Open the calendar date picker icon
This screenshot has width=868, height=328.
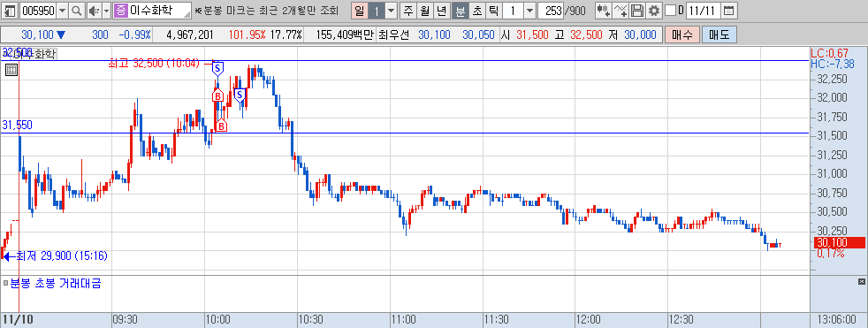pyautogui.click(x=729, y=11)
